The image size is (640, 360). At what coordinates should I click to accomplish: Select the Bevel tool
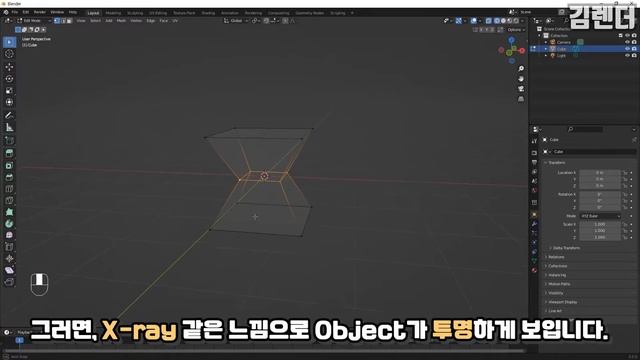(x=9, y=177)
